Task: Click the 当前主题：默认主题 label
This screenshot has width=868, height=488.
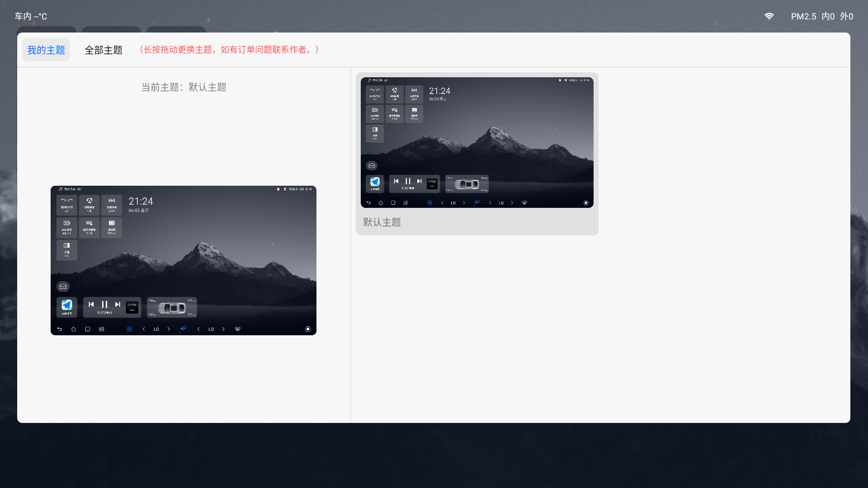Action: (x=184, y=87)
